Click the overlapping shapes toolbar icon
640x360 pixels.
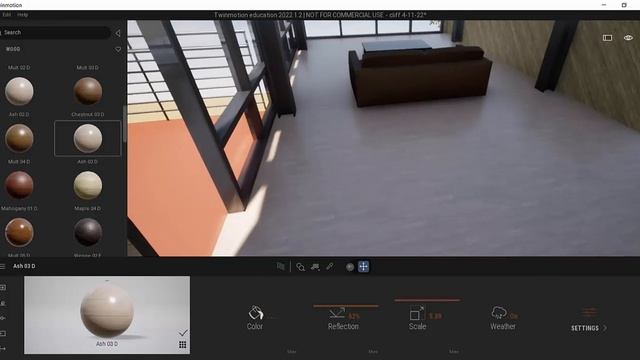(300, 267)
